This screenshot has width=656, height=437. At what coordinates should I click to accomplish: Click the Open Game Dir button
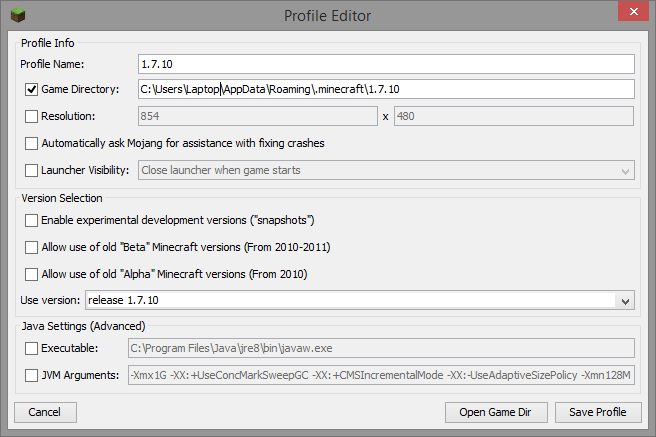click(x=499, y=412)
